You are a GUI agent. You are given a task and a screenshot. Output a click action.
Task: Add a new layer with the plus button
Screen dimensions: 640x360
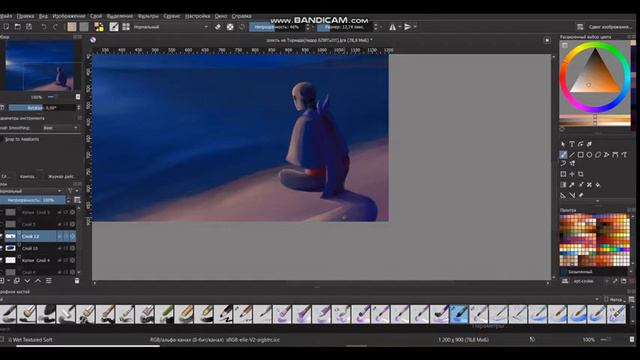click(2, 281)
